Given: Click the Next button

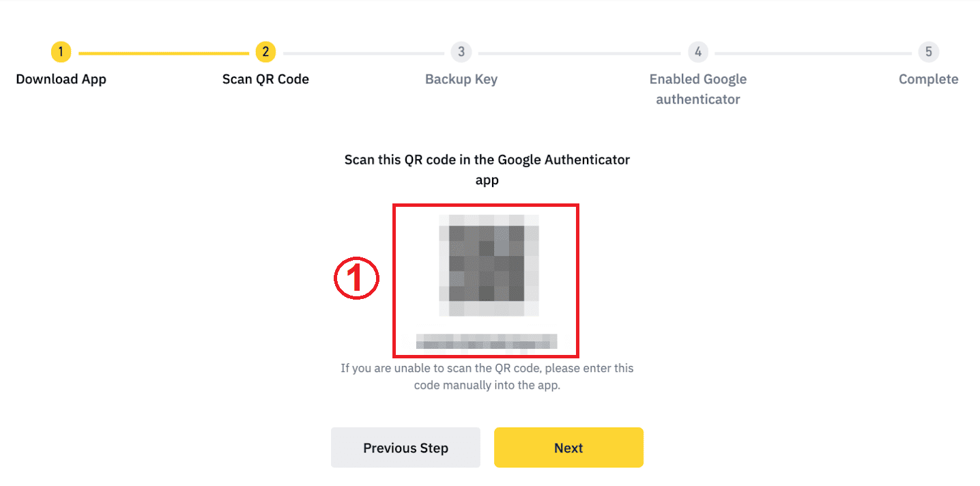Looking at the screenshot, I should click(x=568, y=447).
